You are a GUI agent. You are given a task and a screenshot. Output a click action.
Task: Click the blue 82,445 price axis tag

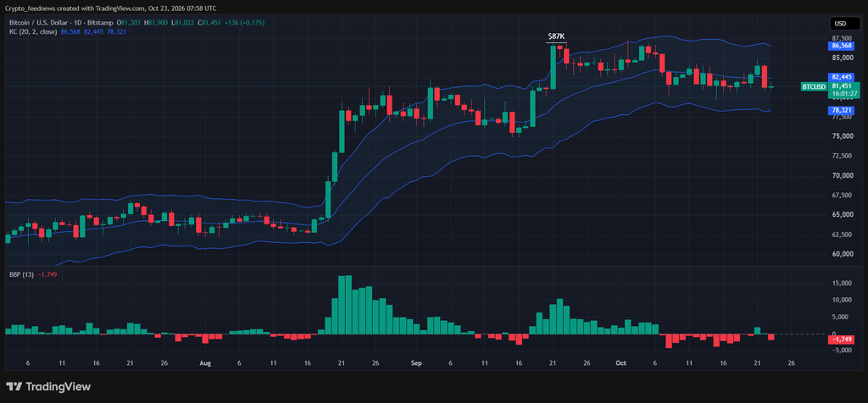841,77
